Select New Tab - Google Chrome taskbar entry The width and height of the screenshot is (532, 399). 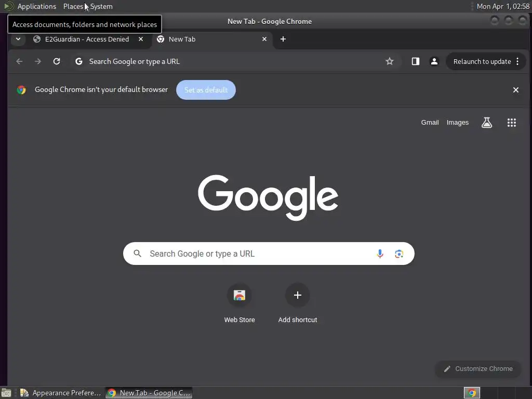click(149, 393)
